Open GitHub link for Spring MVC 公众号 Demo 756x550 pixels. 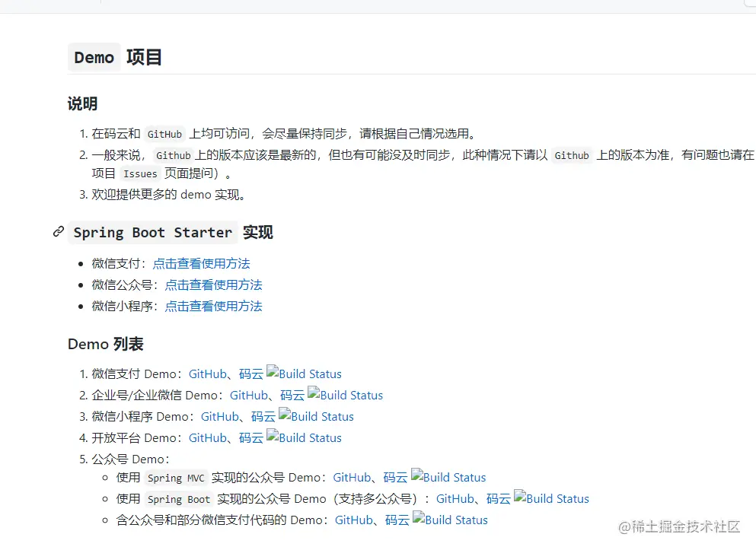click(x=352, y=477)
